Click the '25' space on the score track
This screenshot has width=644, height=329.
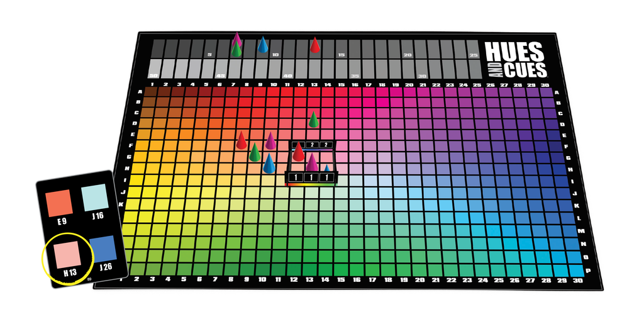473,49
